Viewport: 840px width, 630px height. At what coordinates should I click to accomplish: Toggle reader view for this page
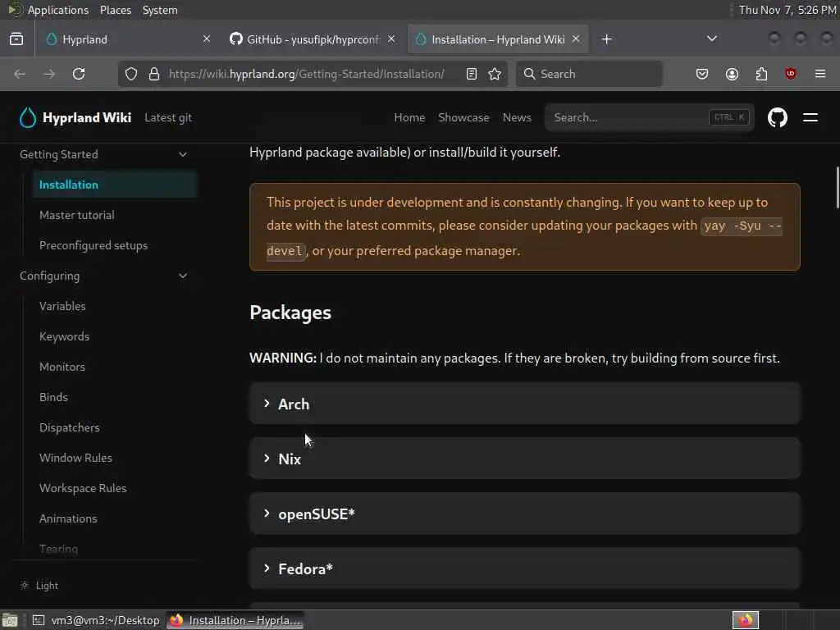(x=472, y=74)
